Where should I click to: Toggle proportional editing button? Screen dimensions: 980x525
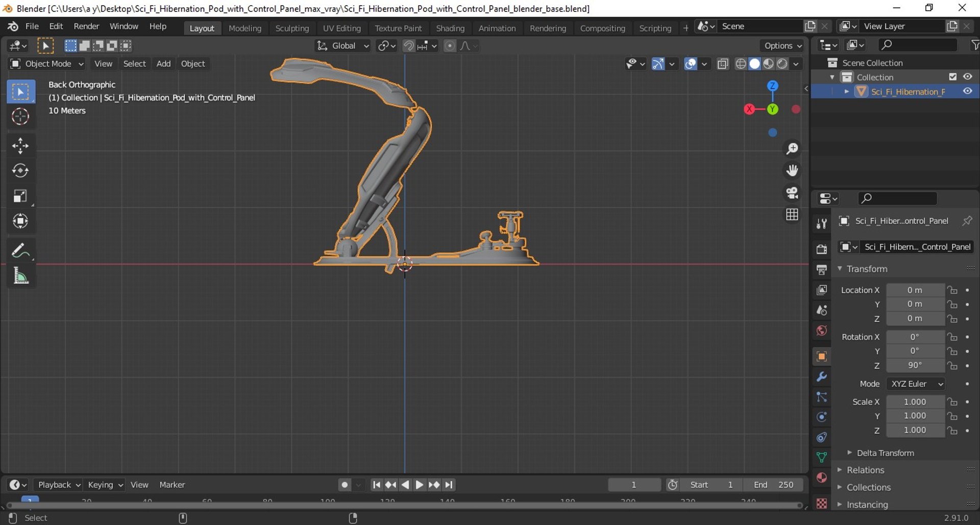pyautogui.click(x=450, y=46)
